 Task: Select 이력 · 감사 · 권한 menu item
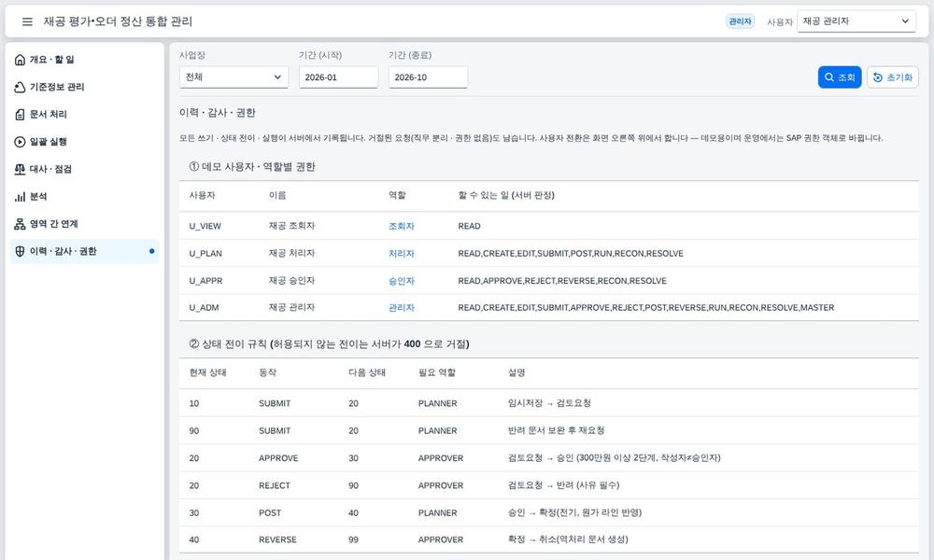[85, 251]
